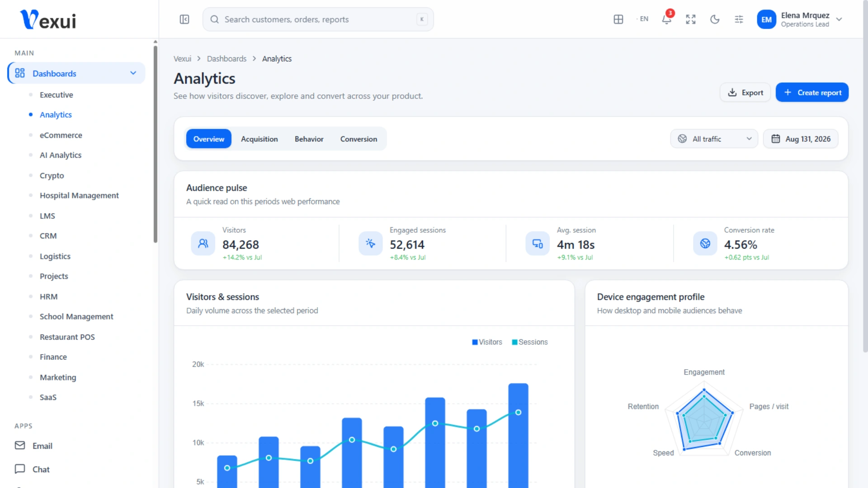Image resolution: width=868 pixels, height=488 pixels.
Task: Go to Vexui breadcrumb link
Action: point(182,59)
